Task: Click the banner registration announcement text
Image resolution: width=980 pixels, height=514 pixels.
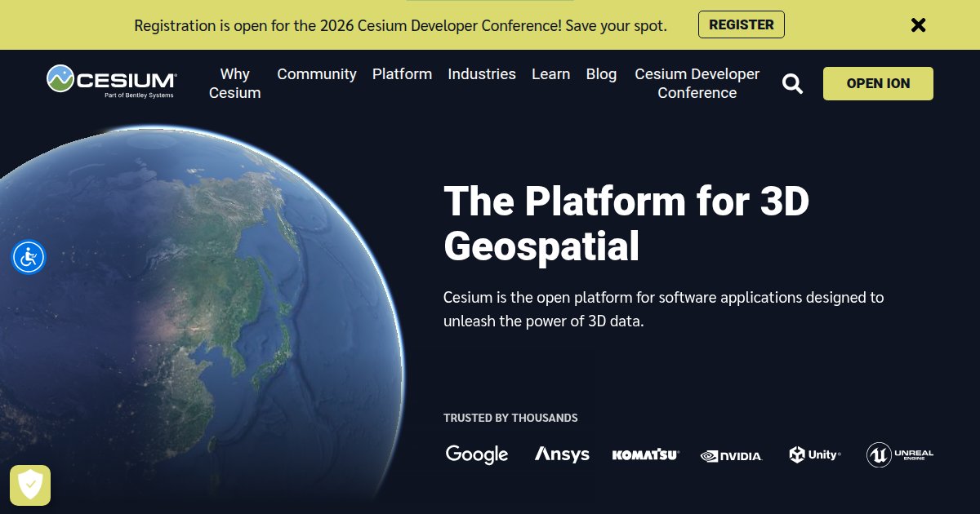Action: click(400, 25)
